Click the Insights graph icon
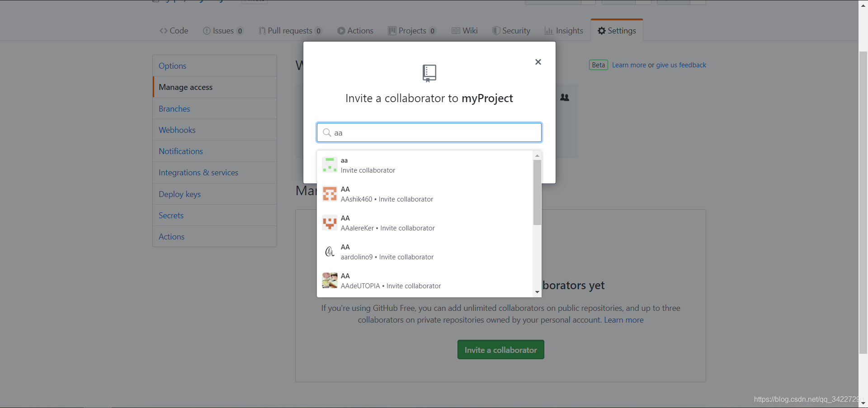Screen dimensions: 868x408 [549, 31]
